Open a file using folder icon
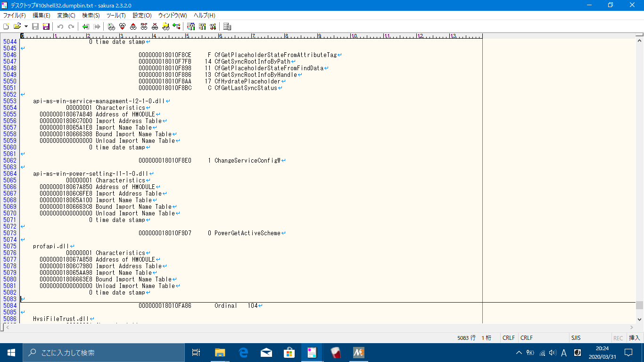The height and width of the screenshot is (362, 644). 17,26
